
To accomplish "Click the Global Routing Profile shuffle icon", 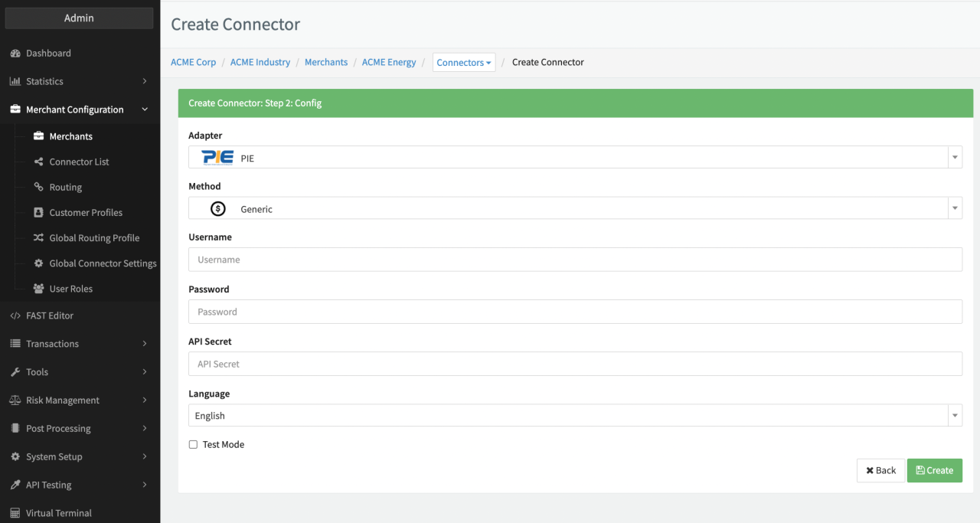I will pyautogui.click(x=39, y=238).
